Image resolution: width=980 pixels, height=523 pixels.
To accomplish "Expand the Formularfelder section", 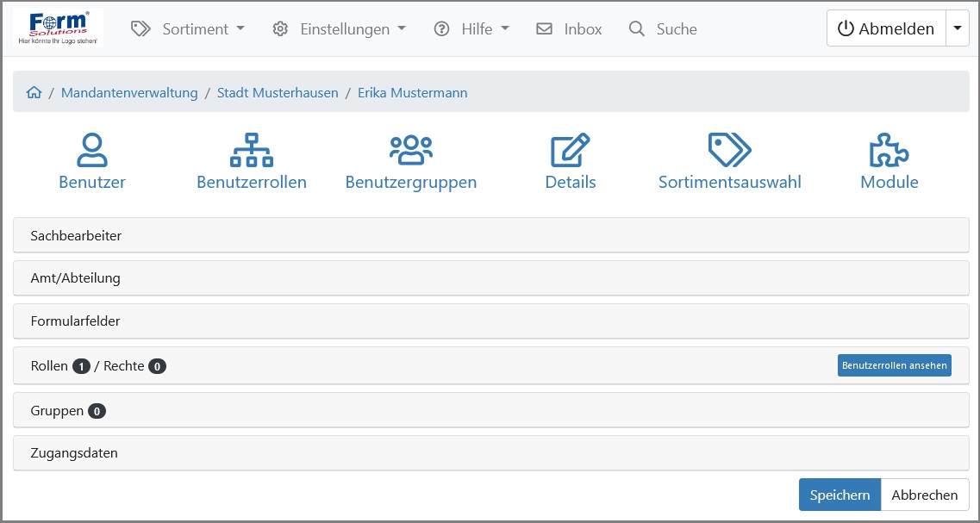I will click(491, 321).
